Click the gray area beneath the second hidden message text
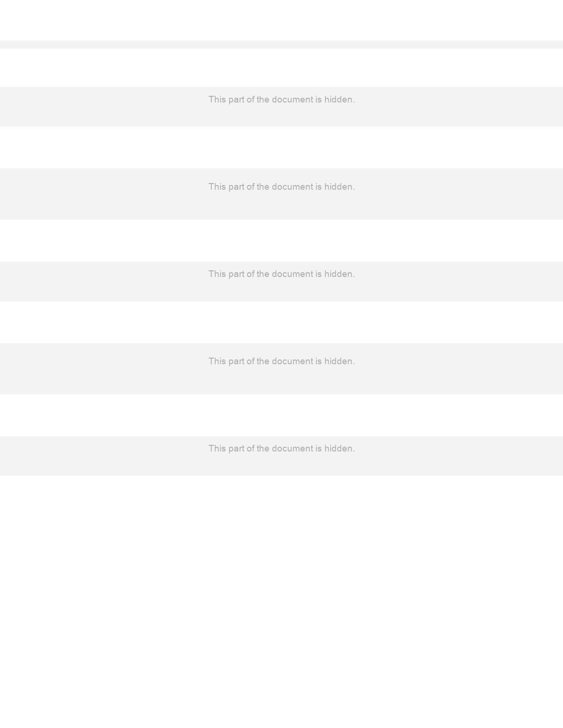This screenshot has height=728, width=563. [281, 206]
